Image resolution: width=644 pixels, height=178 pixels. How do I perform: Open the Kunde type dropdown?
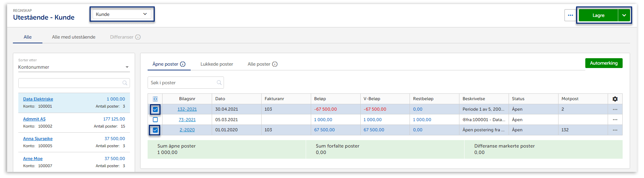pos(121,14)
